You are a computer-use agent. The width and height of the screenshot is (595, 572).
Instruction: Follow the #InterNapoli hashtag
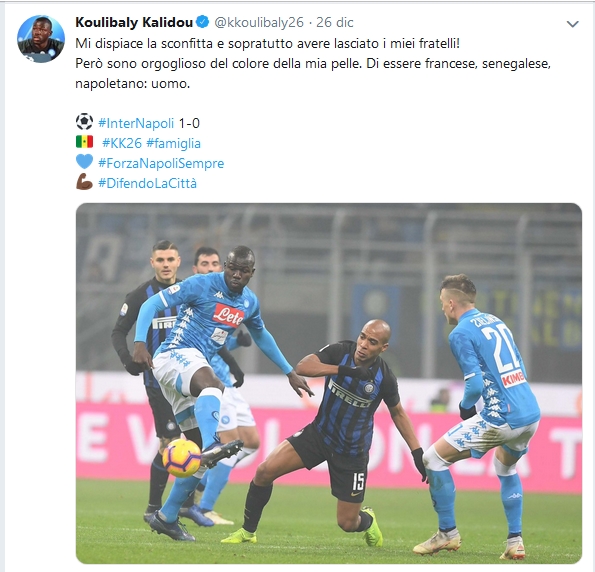tap(136, 123)
